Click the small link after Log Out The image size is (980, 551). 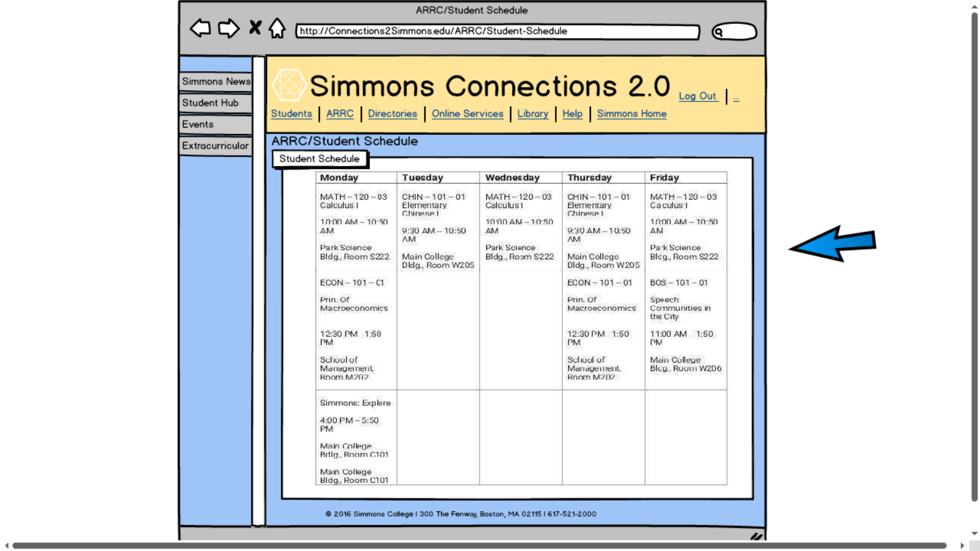coord(736,98)
